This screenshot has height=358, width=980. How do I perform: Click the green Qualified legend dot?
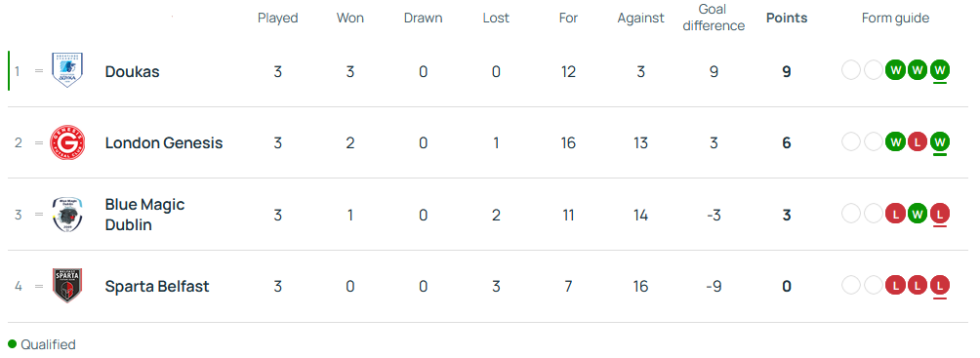point(12,344)
